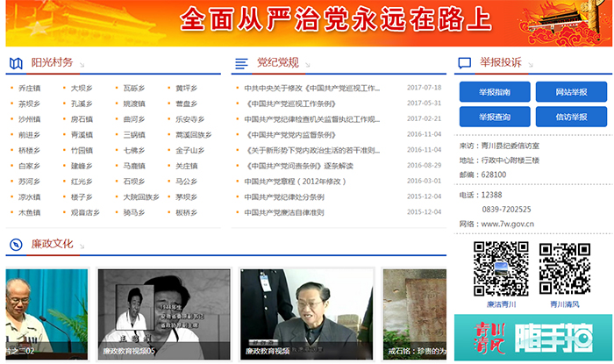The image size is (614, 364).
Task: Click the small arrow after 阳光村务 heading
Action: click(80, 63)
